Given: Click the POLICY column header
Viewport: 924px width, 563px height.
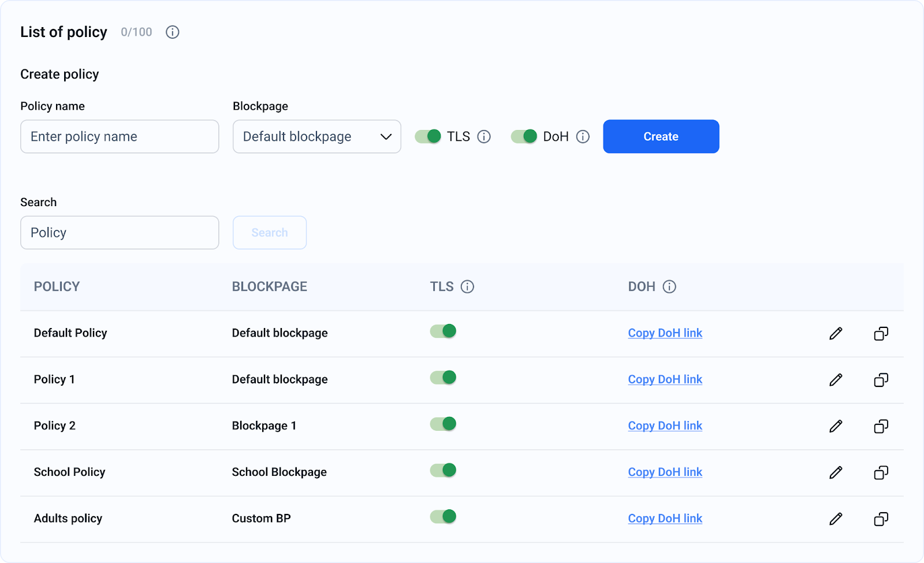Looking at the screenshot, I should tap(57, 287).
